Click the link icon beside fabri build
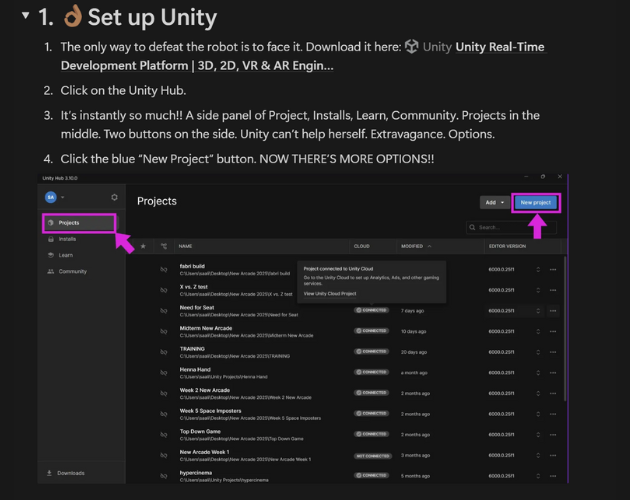This screenshot has height=500, width=630. point(164,269)
